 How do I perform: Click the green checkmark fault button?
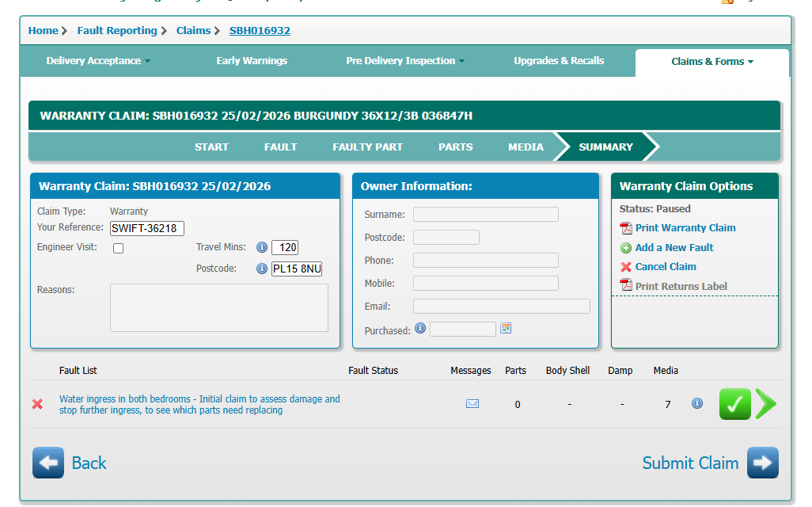(x=734, y=404)
